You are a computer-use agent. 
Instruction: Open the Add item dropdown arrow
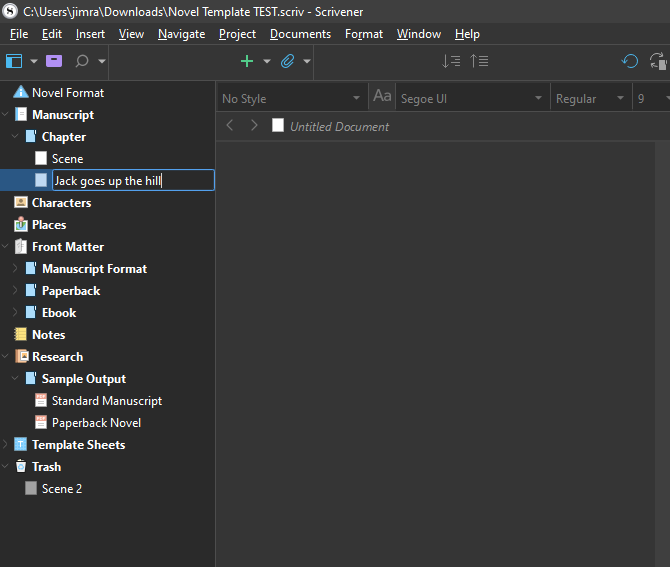[267, 61]
